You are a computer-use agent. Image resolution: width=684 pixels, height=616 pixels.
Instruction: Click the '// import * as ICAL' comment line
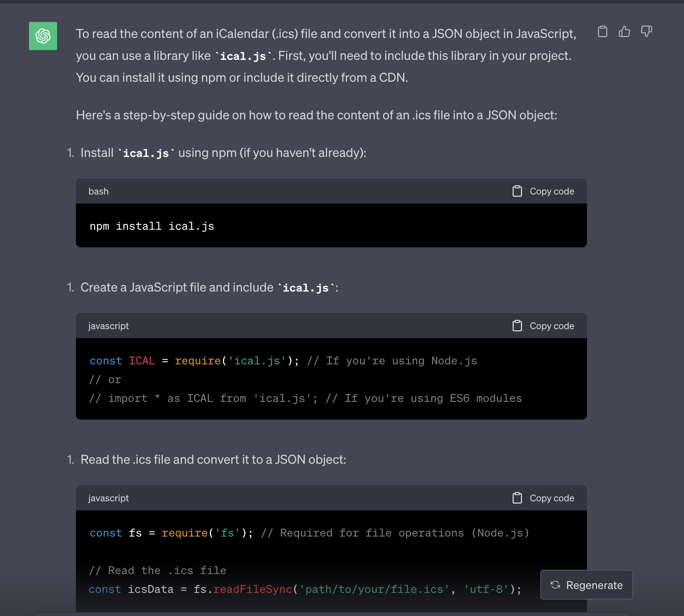(x=306, y=398)
